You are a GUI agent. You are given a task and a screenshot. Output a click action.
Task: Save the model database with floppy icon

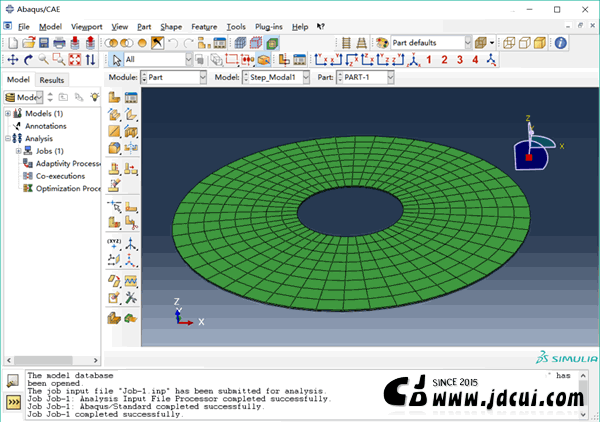coord(44,43)
